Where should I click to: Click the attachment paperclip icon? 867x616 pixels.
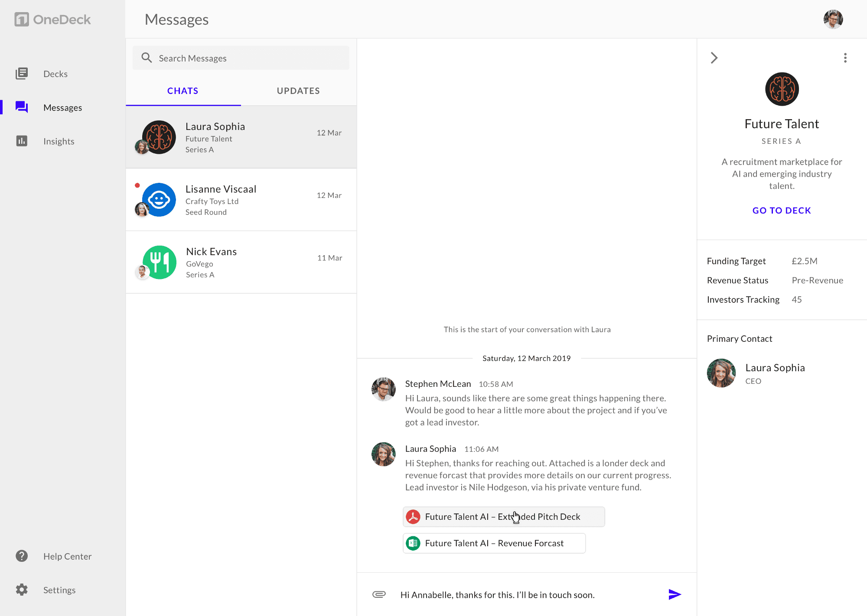(x=379, y=594)
